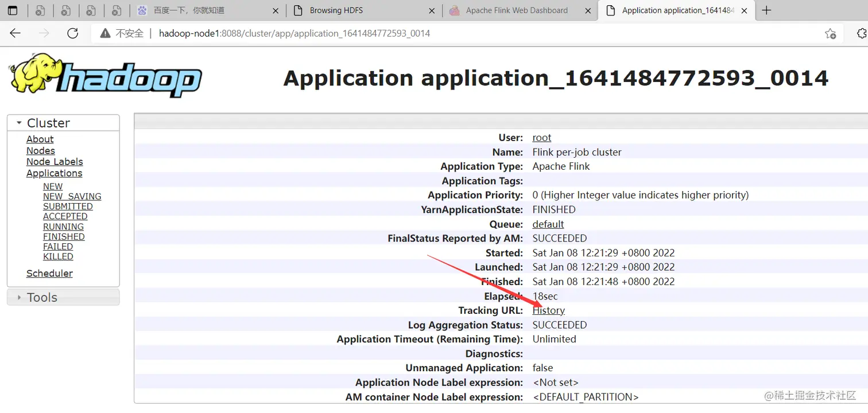Open the About link
This screenshot has width=868, height=413.
pyautogui.click(x=40, y=139)
